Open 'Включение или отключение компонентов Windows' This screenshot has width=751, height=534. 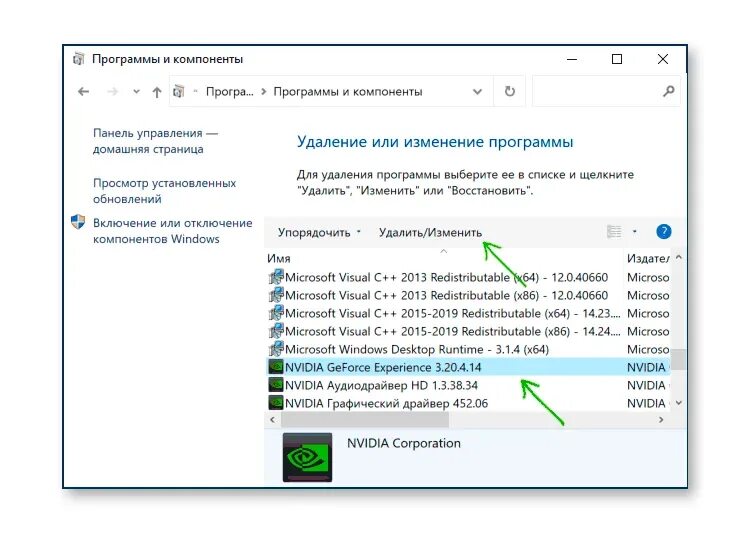click(x=172, y=231)
